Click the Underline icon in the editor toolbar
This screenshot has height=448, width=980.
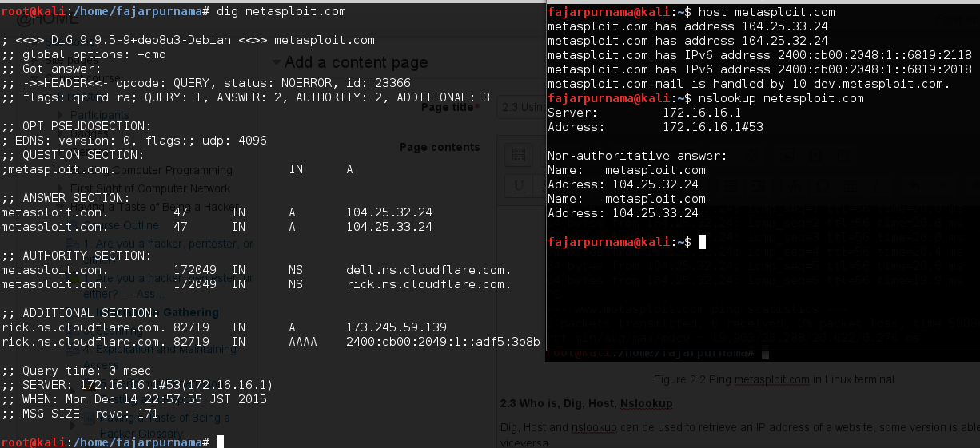(518, 185)
